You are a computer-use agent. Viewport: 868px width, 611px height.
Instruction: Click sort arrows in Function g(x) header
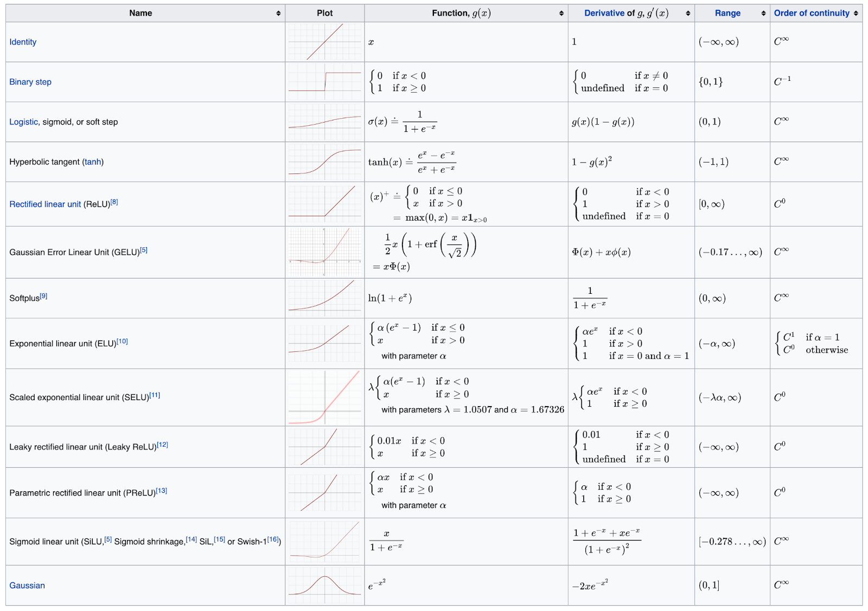click(561, 14)
